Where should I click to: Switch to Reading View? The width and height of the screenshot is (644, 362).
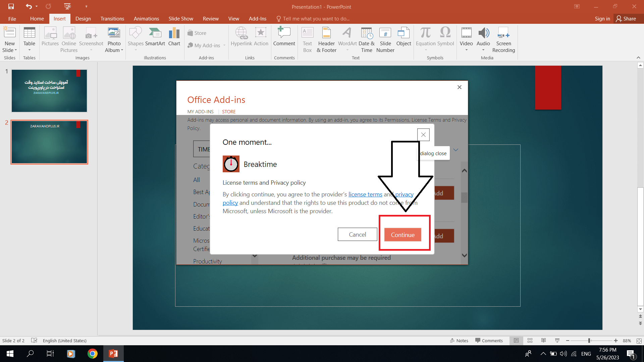pos(543,341)
